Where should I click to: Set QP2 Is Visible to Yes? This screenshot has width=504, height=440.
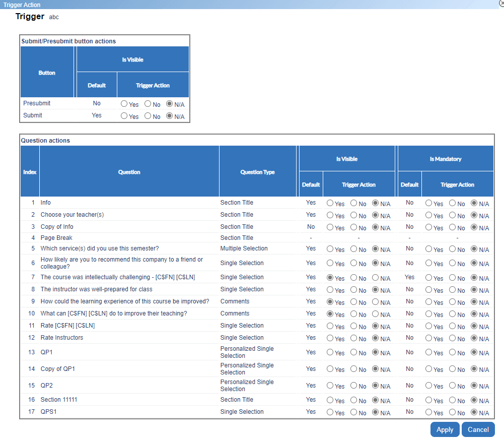click(330, 385)
